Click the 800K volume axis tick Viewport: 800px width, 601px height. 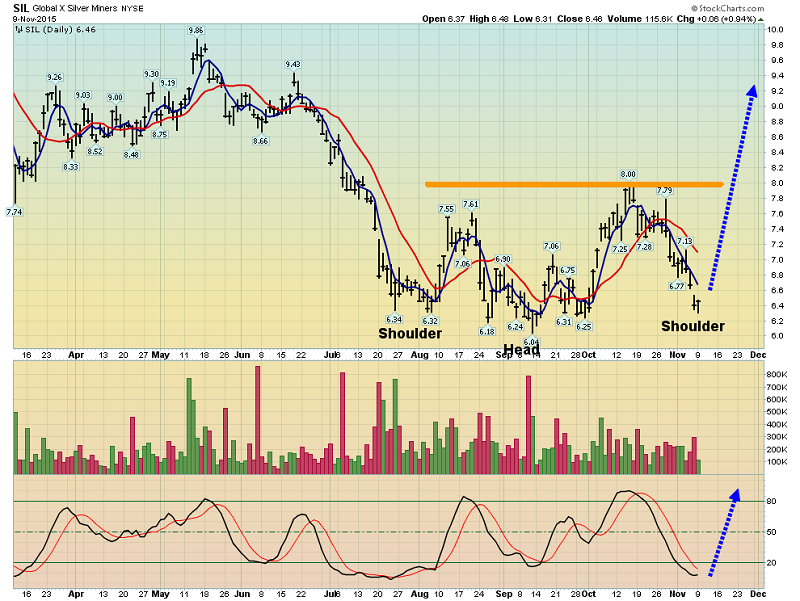777,374
